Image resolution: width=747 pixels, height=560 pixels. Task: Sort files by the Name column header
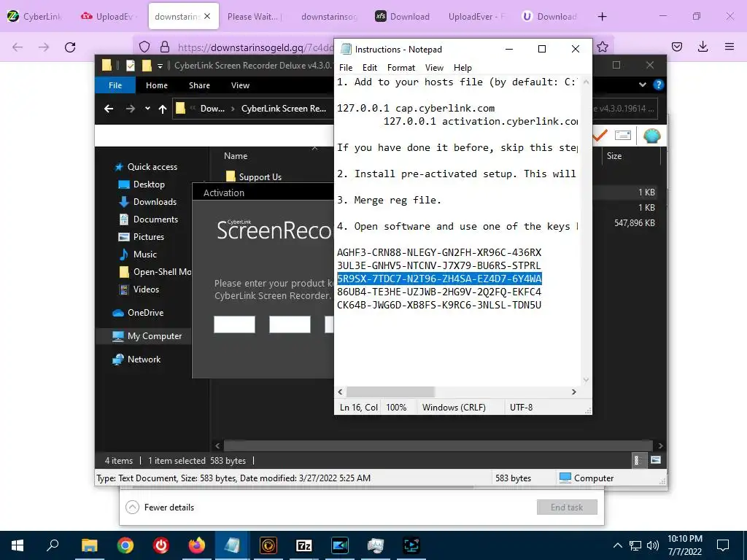236,156
